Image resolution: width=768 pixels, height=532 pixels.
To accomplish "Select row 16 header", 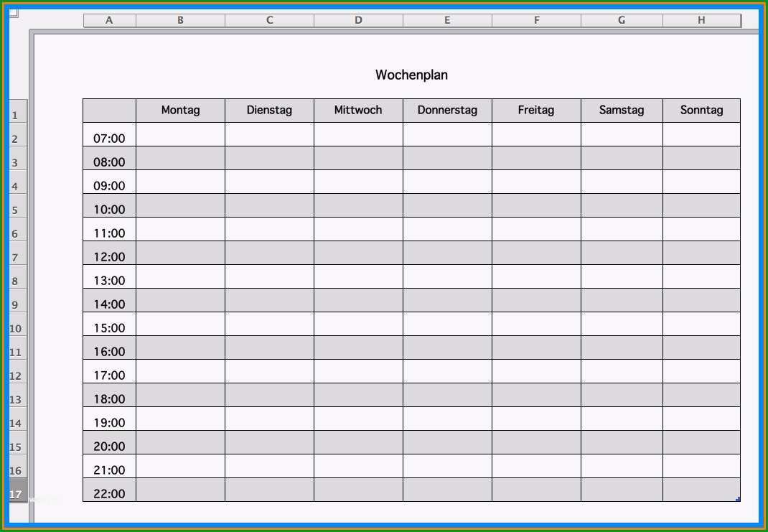I will tap(18, 466).
